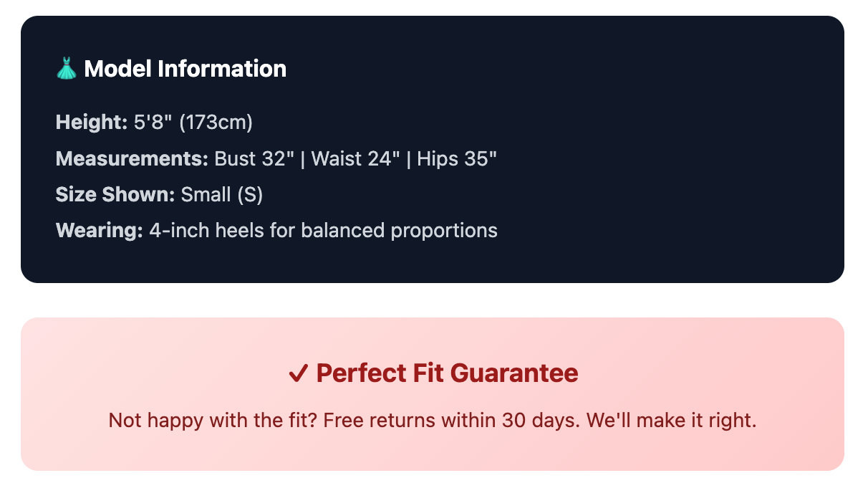The image size is (868, 483).
Task: Click the bold Wearing label
Action: click(100, 230)
